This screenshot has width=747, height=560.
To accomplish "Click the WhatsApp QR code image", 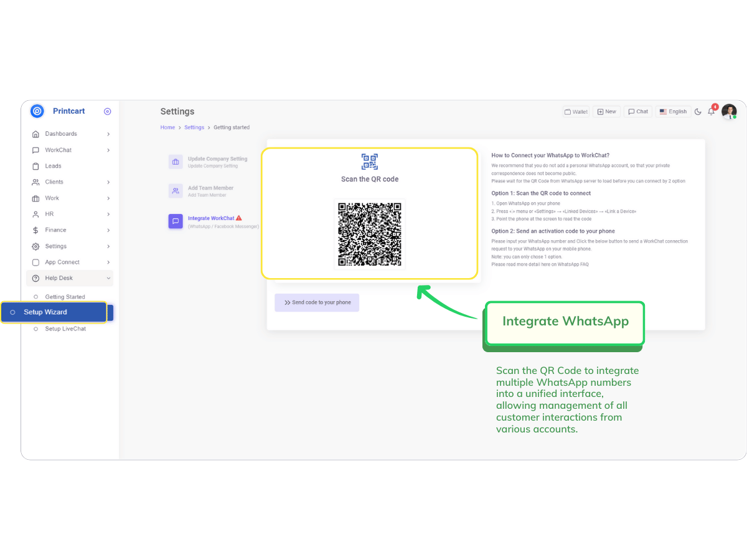I will tap(370, 234).
